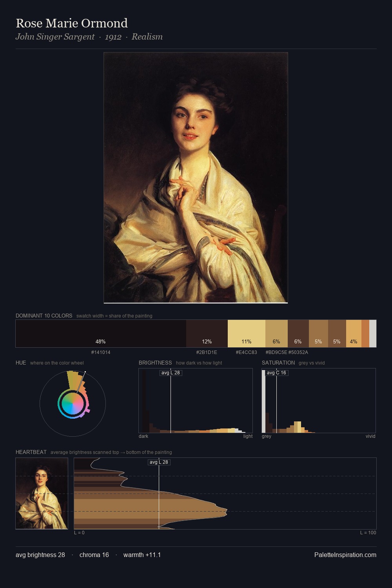Click hex code #BD9C5E
This screenshot has width=392, height=588.
click(x=276, y=352)
